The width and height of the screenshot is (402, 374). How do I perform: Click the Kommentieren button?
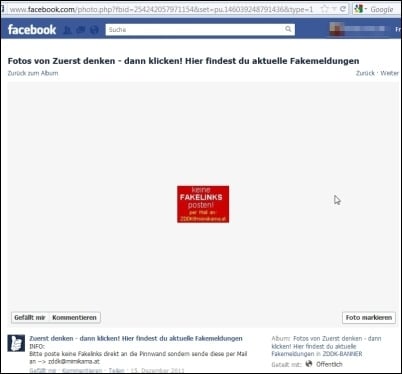click(x=74, y=318)
